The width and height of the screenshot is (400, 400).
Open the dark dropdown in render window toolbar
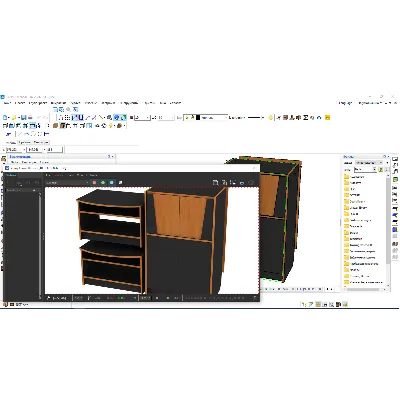coord(67,183)
